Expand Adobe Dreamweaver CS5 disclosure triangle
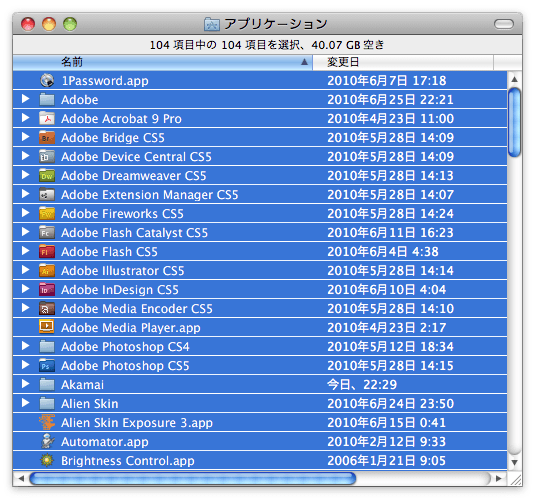The height and width of the screenshot is (499, 535). [25, 175]
